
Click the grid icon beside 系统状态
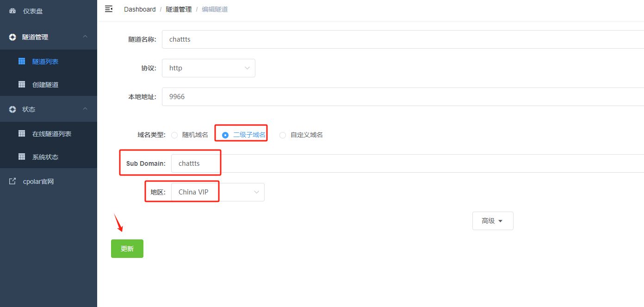tap(21, 157)
